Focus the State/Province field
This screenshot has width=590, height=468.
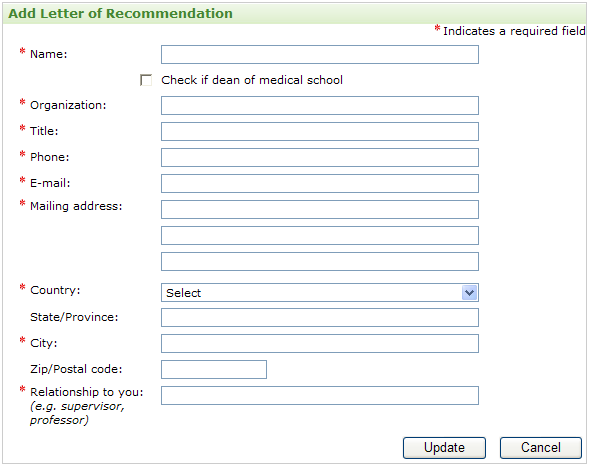(x=320, y=318)
